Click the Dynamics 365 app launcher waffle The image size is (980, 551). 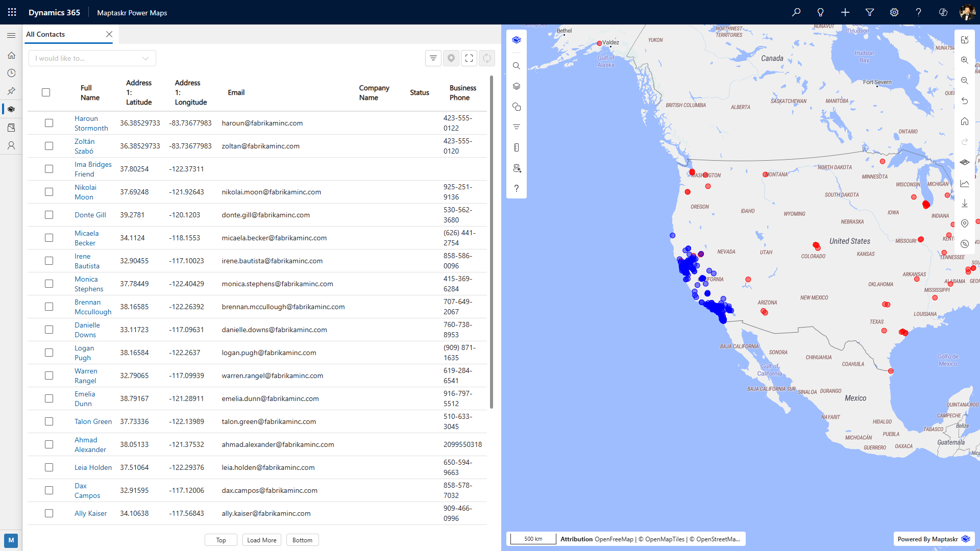pos(12,12)
